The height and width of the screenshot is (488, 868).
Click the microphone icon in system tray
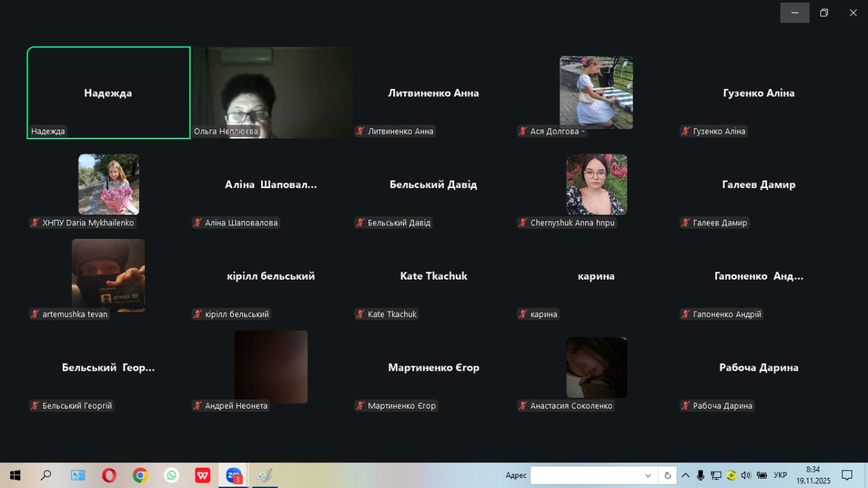click(x=701, y=475)
